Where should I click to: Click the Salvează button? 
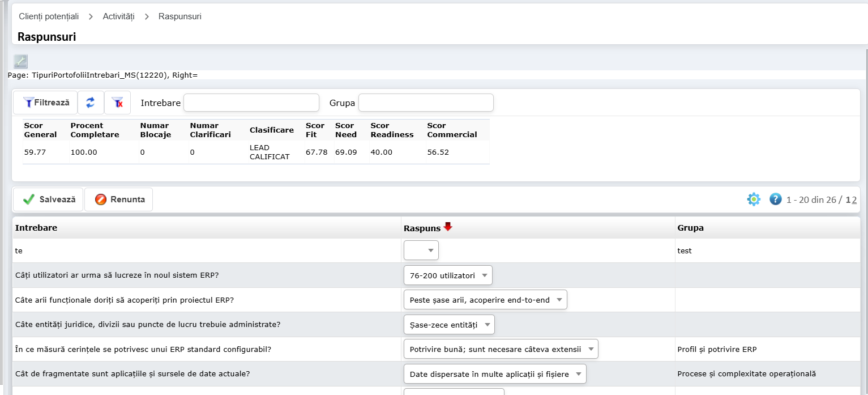(x=48, y=199)
